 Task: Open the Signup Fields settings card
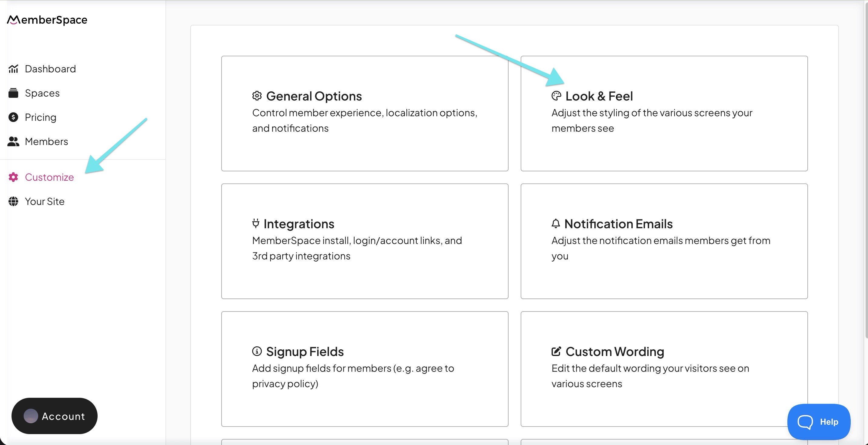pyautogui.click(x=365, y=369)
